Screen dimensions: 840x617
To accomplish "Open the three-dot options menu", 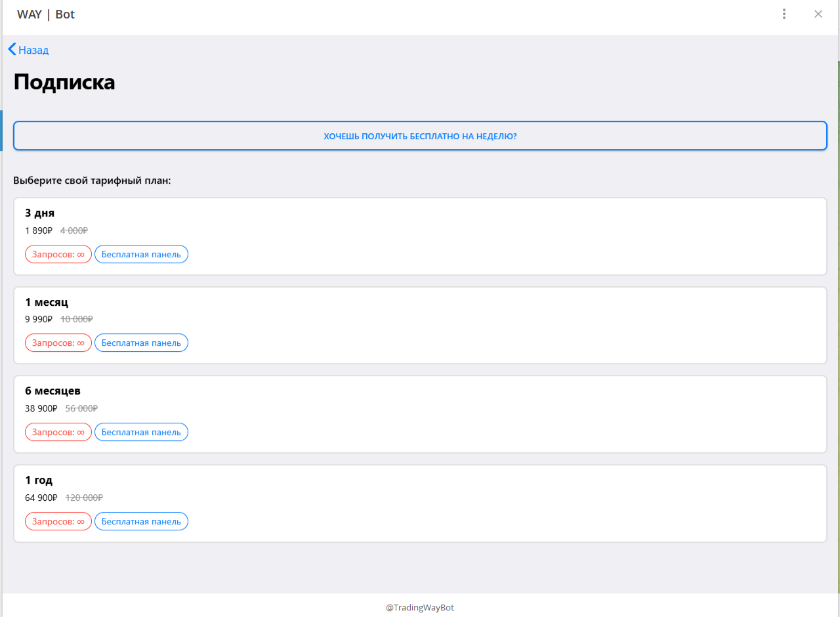I will (x=784, y=14).
